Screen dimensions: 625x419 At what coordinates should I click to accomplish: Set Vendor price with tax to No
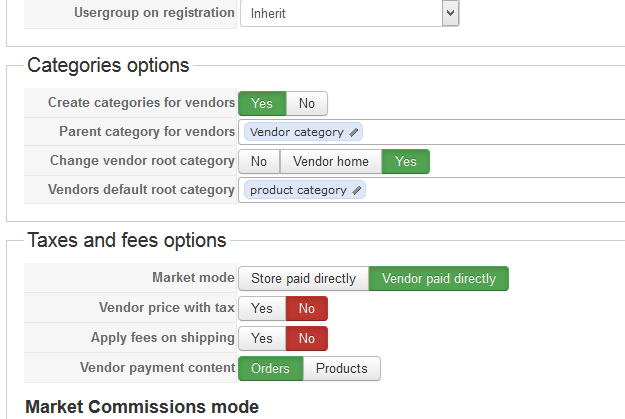[307, 309]
